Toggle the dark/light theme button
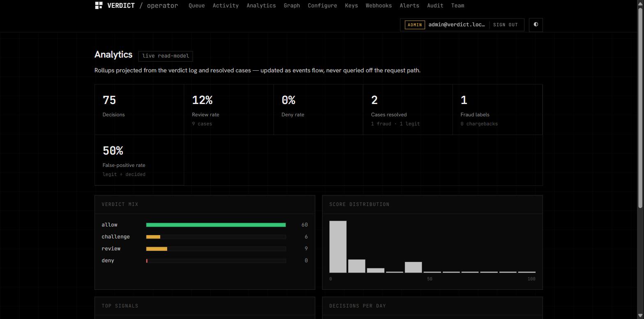Screen dimensions: 644x319 coord(536,25)
